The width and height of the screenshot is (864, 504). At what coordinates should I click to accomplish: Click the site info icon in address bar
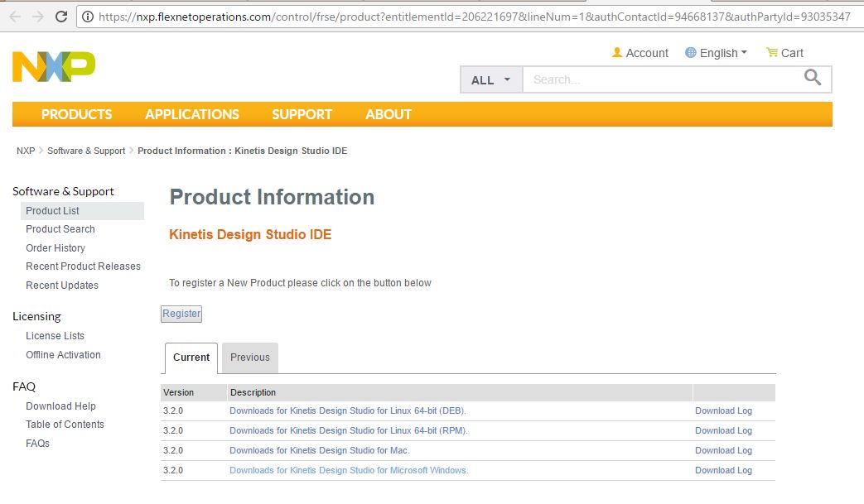tap(88, 17)
